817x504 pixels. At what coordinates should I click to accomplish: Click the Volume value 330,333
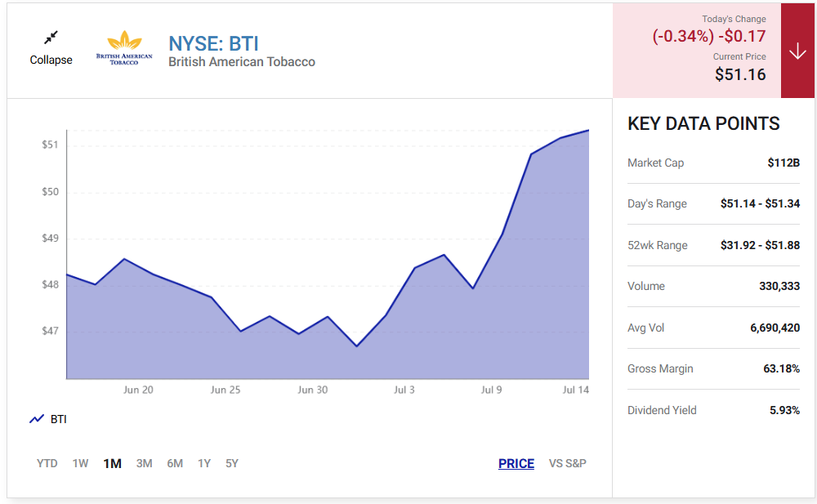tap(779, 286)
